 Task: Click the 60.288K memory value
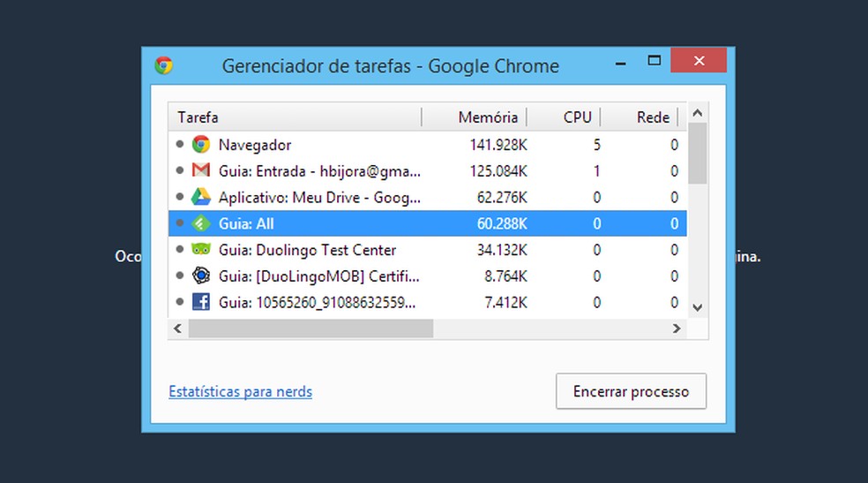pos(502,223)
